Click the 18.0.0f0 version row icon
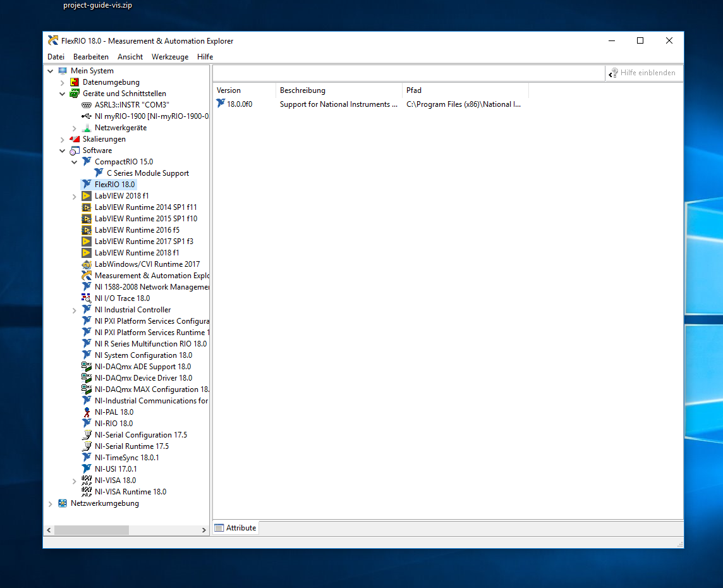 pos(221,104)
